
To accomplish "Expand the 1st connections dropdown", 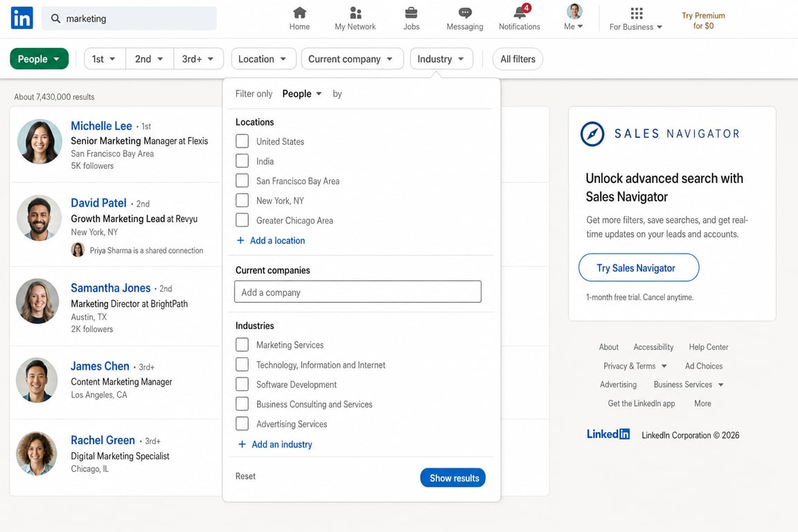I will (x=105, y=59).
